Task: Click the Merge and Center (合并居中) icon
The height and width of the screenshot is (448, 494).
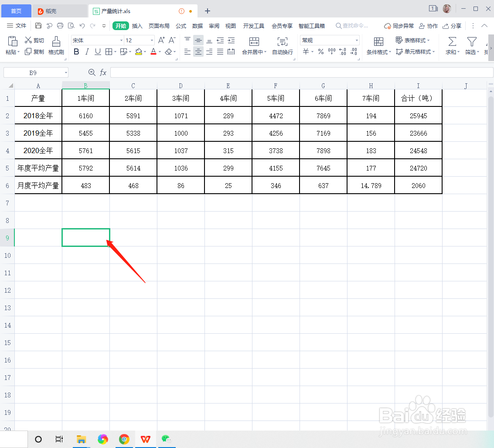Action: [254, 41]
